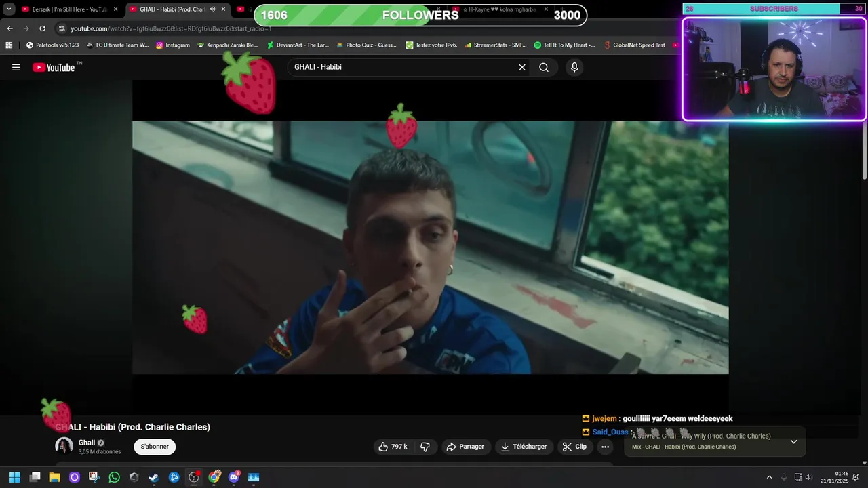Go back with the browser back arrow
This screenshot has height=488, width=868.
point(9,28)
